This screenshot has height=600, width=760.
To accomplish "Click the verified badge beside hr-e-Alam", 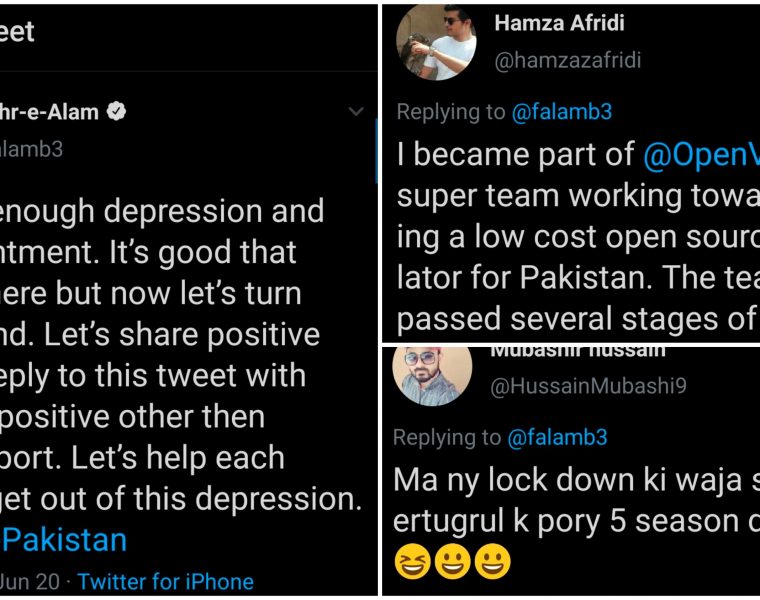I will click(117, 112).
